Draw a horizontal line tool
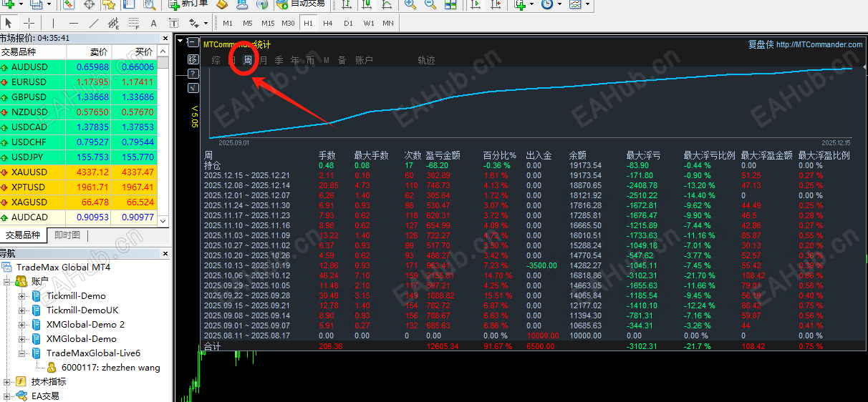The height and width of the screenshot is (402, 868). click(x=74, y=23)
